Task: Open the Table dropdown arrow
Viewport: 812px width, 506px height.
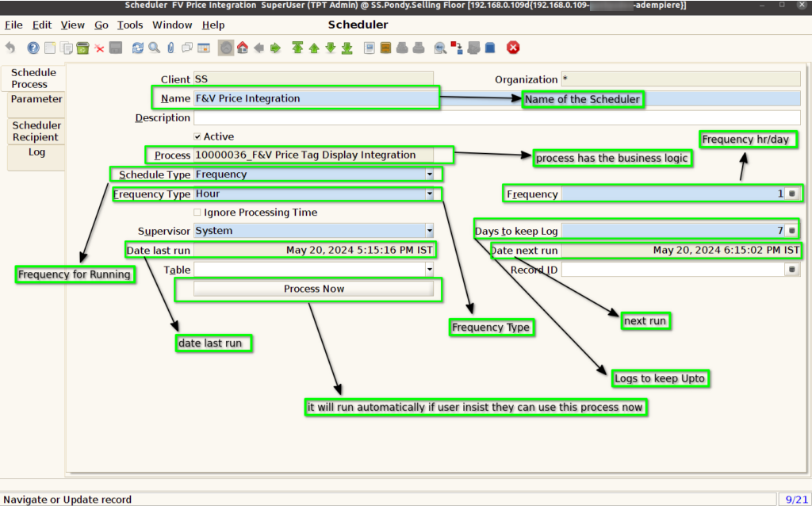Action: 429,270
